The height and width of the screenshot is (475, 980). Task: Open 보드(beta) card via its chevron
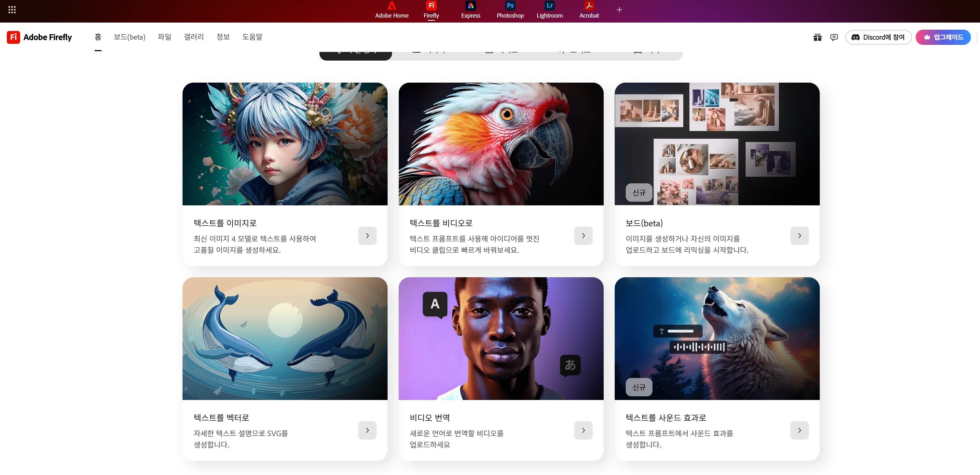click(x=799, y=236)
